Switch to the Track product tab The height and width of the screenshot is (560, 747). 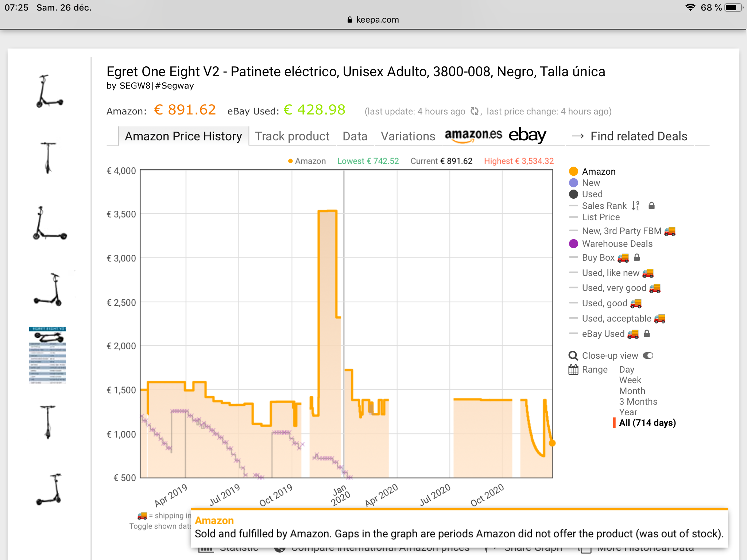pyautogui.click(x=292, y=136)
